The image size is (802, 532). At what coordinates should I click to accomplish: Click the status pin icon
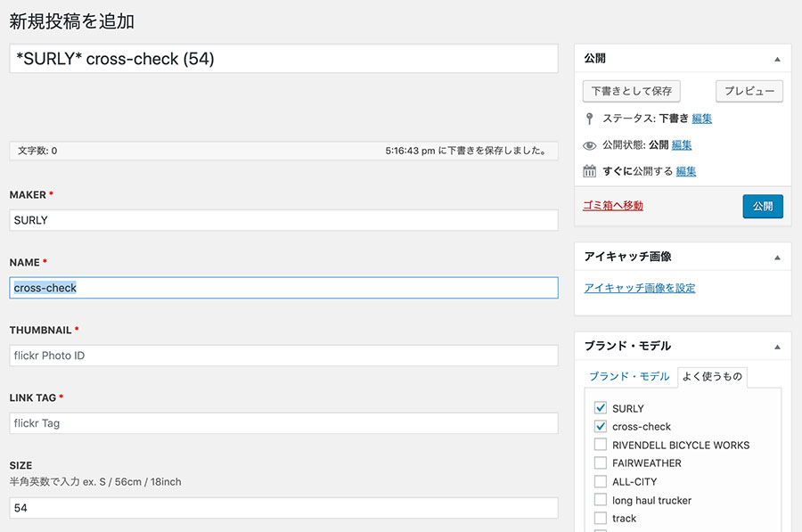click(x=589, y=119)
